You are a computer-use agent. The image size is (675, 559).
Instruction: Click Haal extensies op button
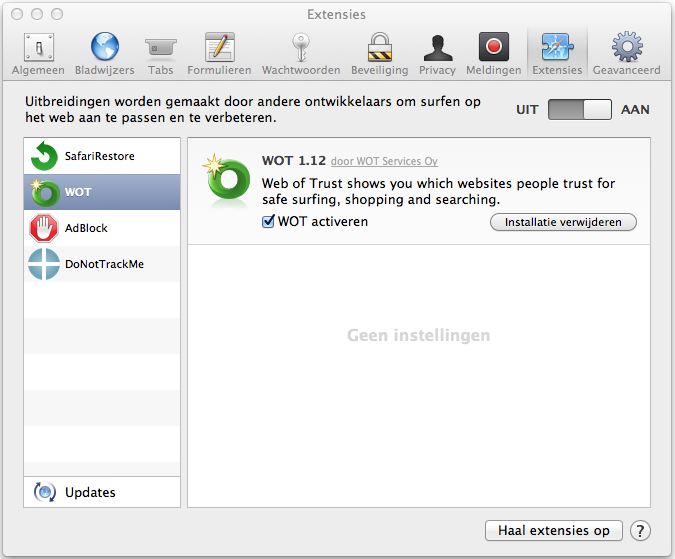point(554,531)
